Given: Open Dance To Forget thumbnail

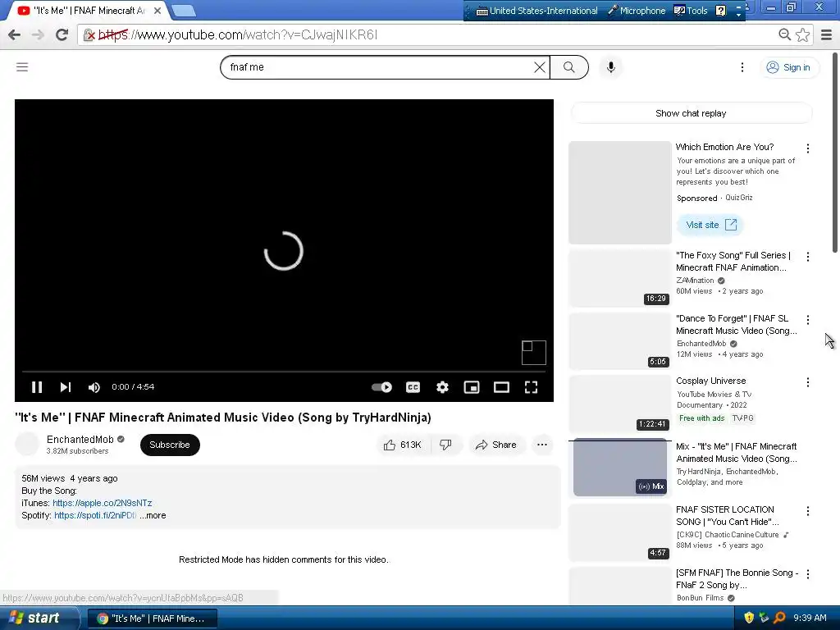Looking at the screenshot, I should [x=620, y=341].
